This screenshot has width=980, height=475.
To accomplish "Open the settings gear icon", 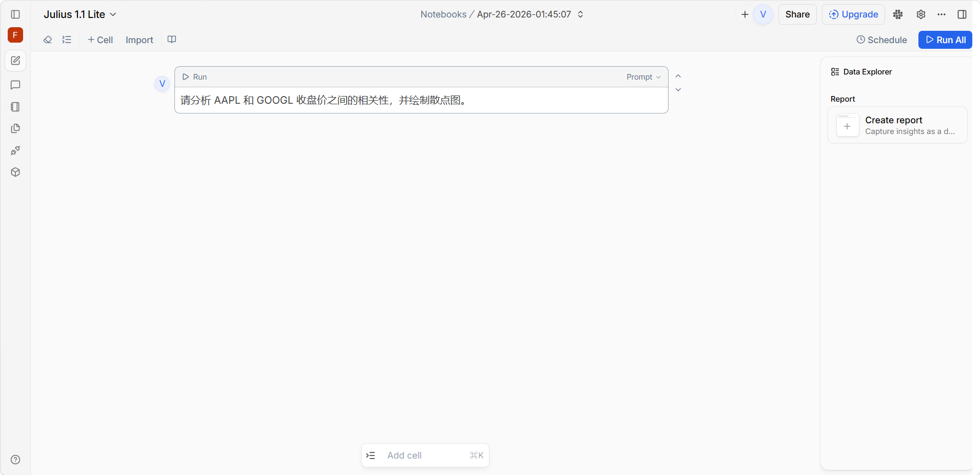I will tap(921, 14).
